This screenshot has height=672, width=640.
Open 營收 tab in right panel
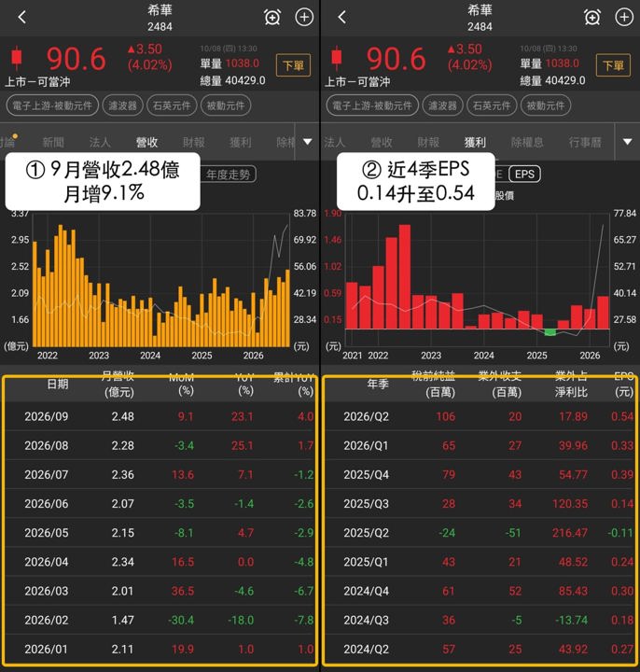pyautogui.click(x=382, y=142)
